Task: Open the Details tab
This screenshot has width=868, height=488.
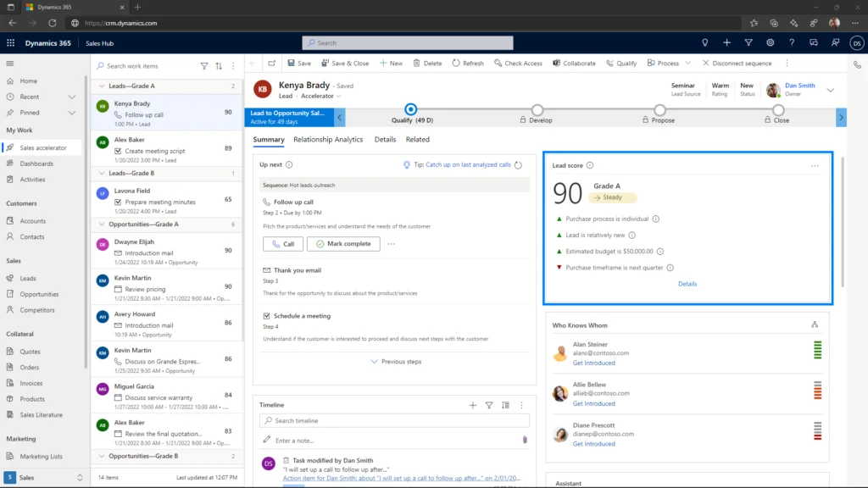Action: coord(386,139)
